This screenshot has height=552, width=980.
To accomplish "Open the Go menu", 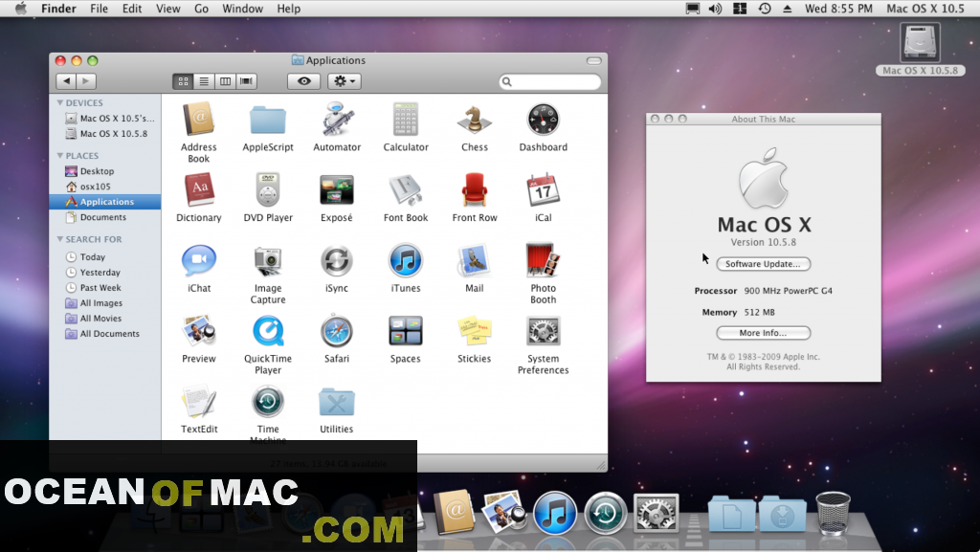I will pos(201,8).
